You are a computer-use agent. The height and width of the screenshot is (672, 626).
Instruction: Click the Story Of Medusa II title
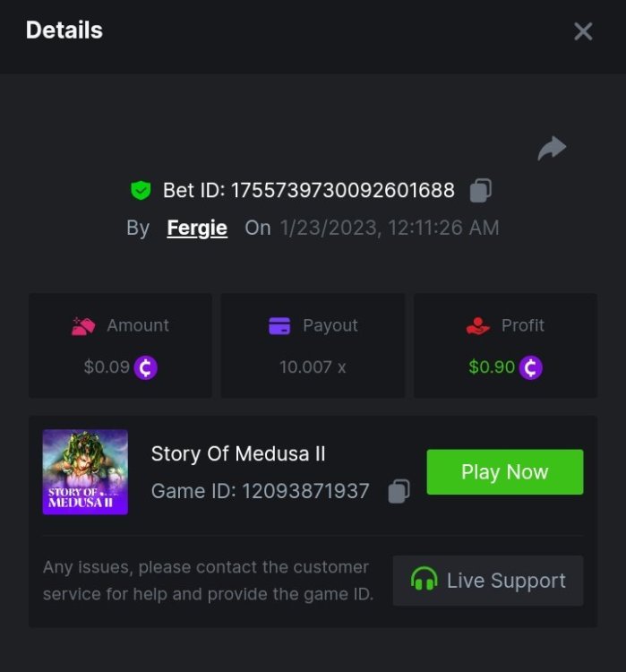pos(238,454)
